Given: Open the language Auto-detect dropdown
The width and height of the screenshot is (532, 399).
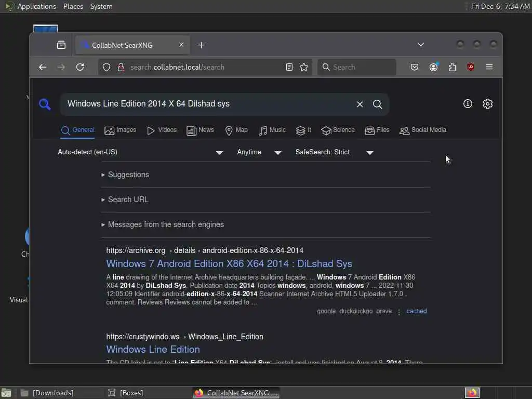Looking at the screenshot, I should click(x=140, y=152).
